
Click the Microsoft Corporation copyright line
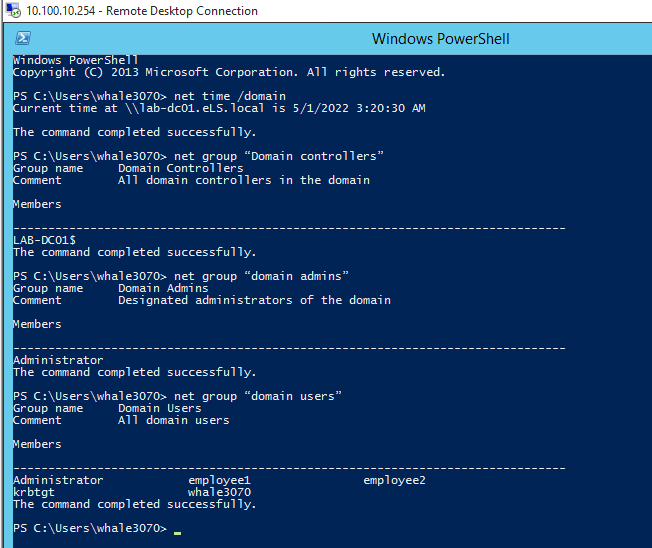click(x=229, y=72)
